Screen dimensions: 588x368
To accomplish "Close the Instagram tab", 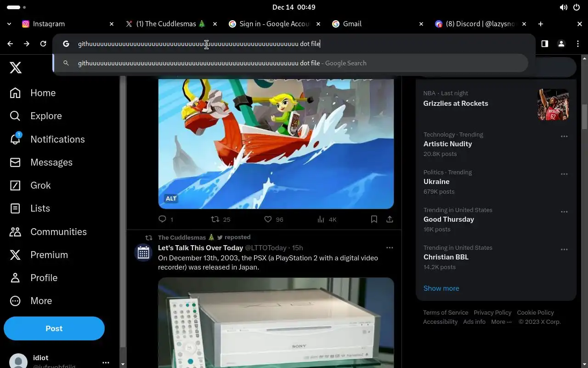I will point(111,24).
